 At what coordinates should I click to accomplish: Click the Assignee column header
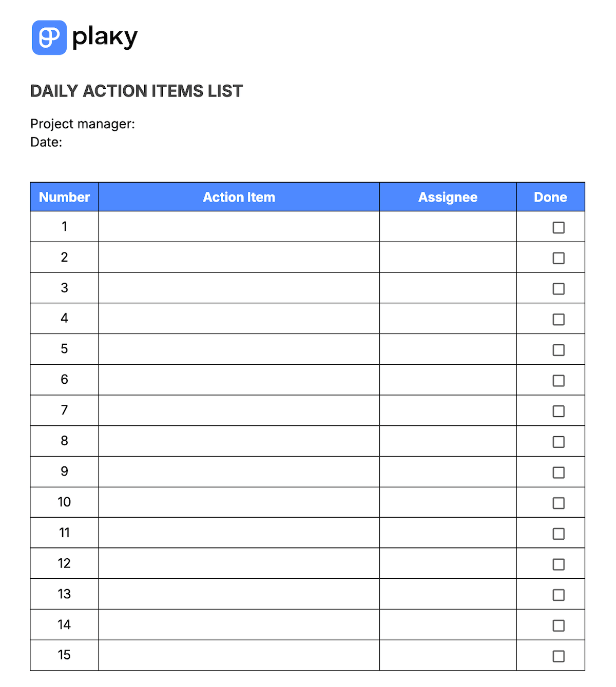(x=448, y=197)
